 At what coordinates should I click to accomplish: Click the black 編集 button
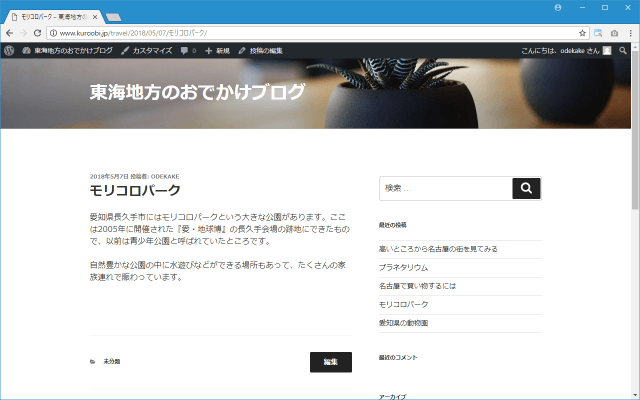(331, 362)
